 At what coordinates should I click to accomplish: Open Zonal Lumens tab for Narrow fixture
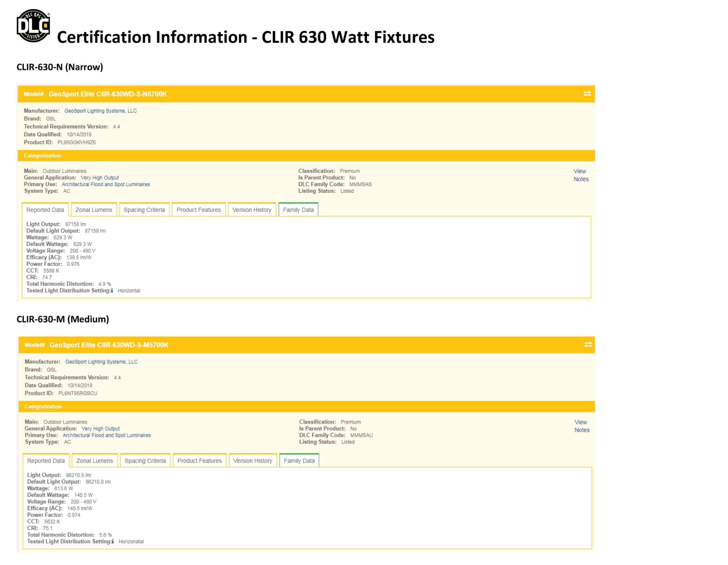pyautogui.click(x=94, y=210)
